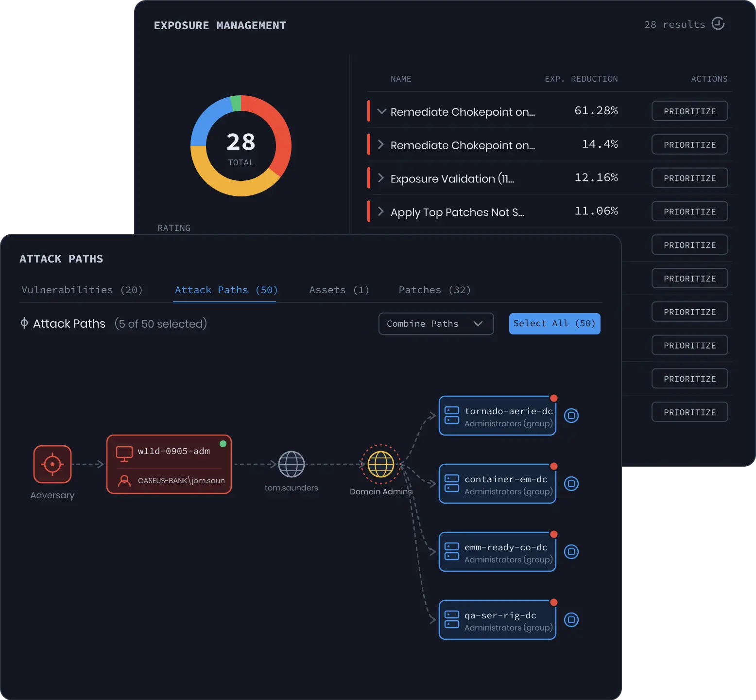The height and width of the screenshot is (700, 756).
Task: Click the history clock icon beside results
Action: pos(718,23)
